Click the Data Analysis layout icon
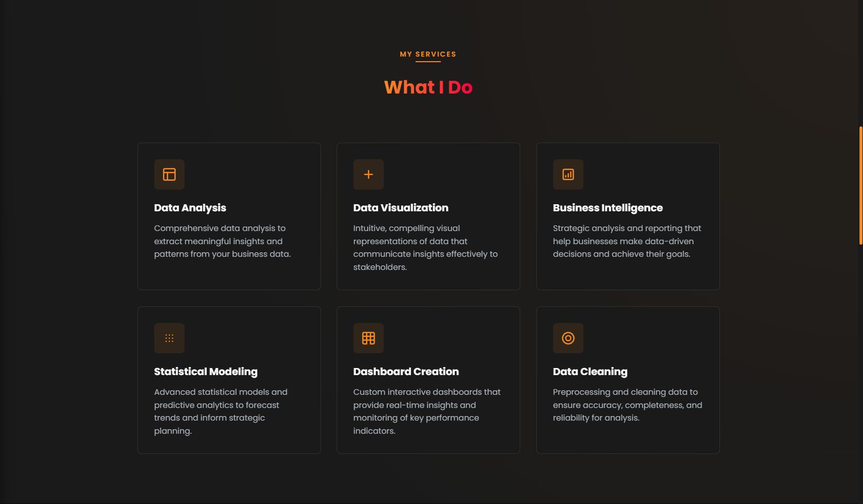863x504 pixels. (169, 174)
